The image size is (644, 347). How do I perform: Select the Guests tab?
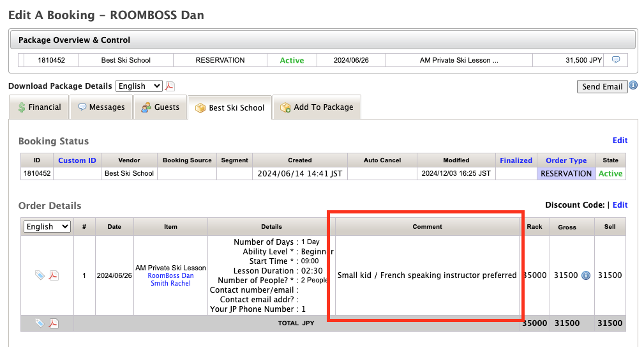pyautogui.click(x=160, y=107)
